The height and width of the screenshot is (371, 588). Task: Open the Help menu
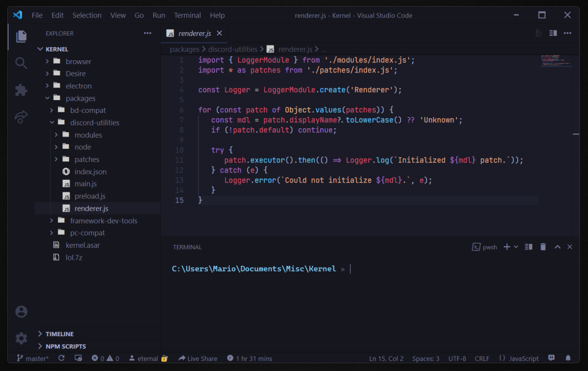point(217,15)
